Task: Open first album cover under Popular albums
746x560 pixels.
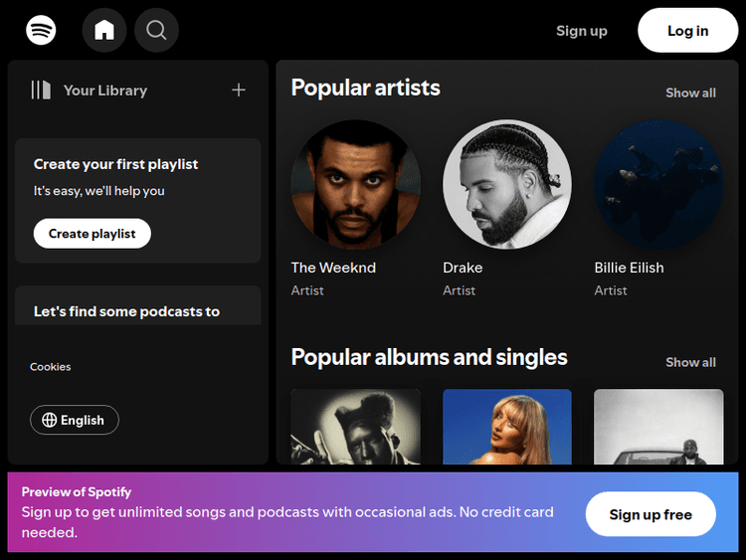Action: (x=355, y=426)
